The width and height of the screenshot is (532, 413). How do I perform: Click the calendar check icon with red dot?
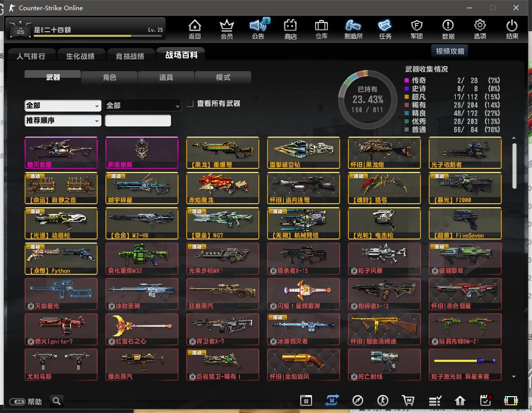tap(486, 400)
